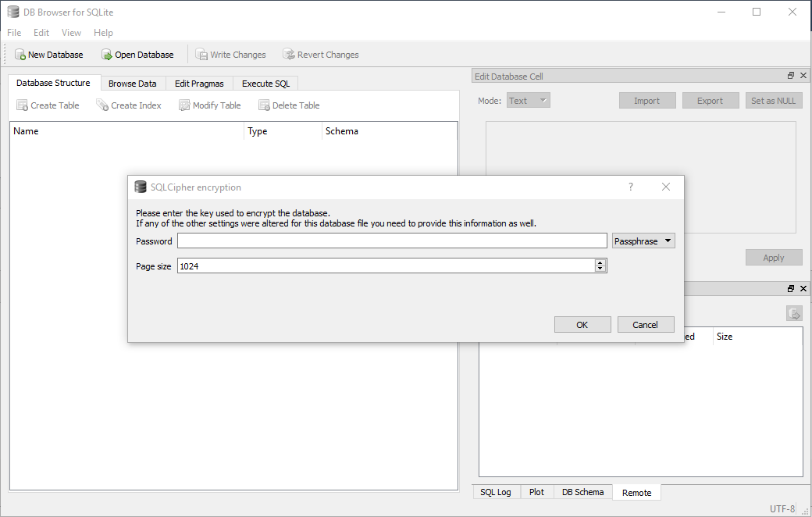Undock the Remote panel

pos(791,288)
